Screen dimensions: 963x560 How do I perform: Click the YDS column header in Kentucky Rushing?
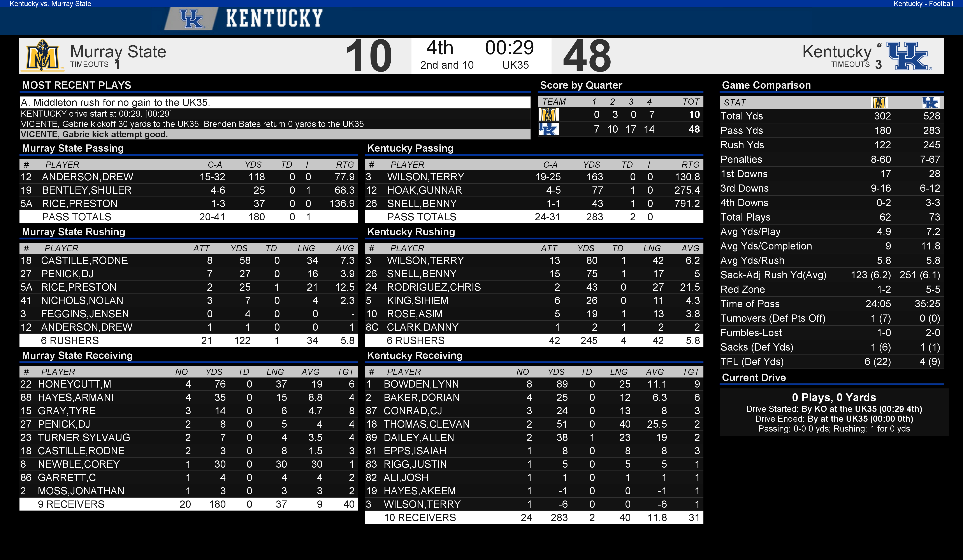coord(585,248)
